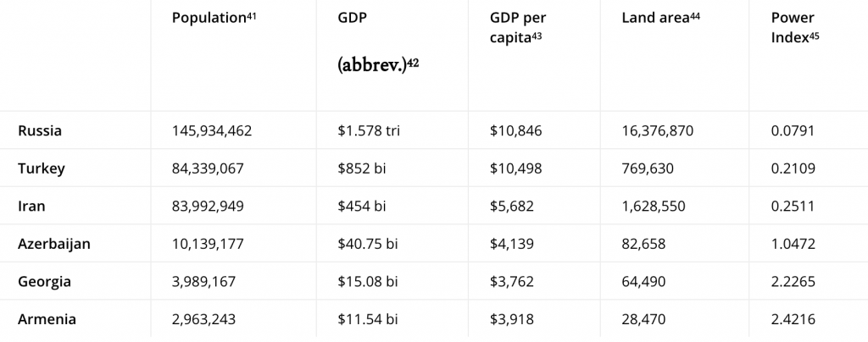Screen dimensions: 868x342
Task: Select the Georgia row label
Action: [x=44, y=282]
